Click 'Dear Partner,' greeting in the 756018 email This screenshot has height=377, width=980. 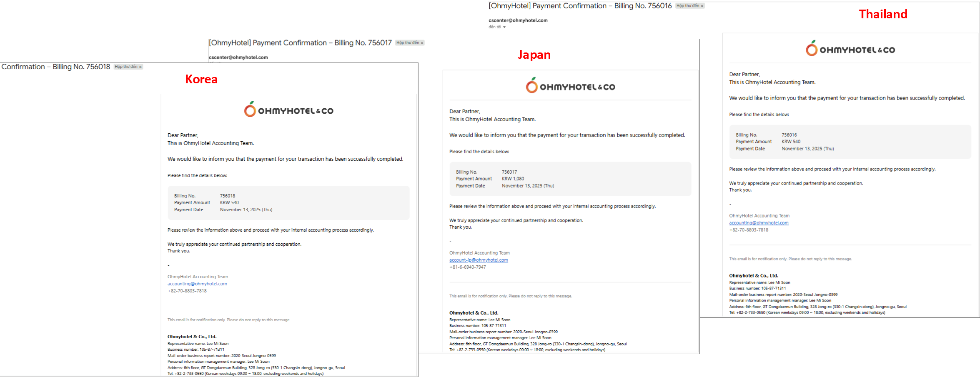(183, 135)
